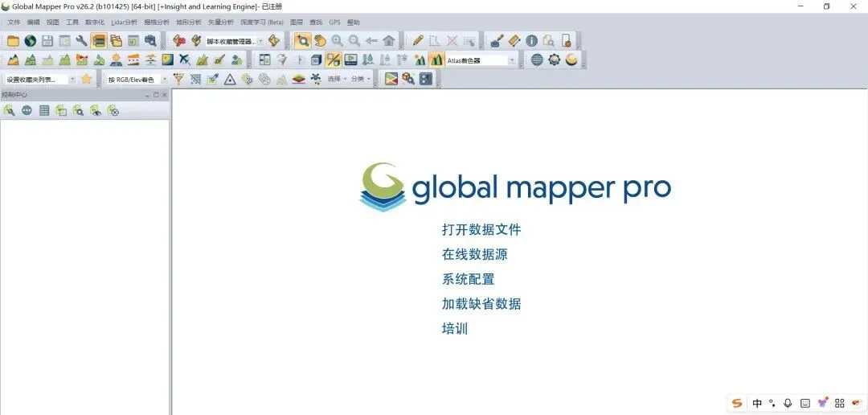Image resolution: width=868 pixels, height=415 pixels.
Task: Click the remove layer X icon in Control Center
Action: [x=113, y=110]
